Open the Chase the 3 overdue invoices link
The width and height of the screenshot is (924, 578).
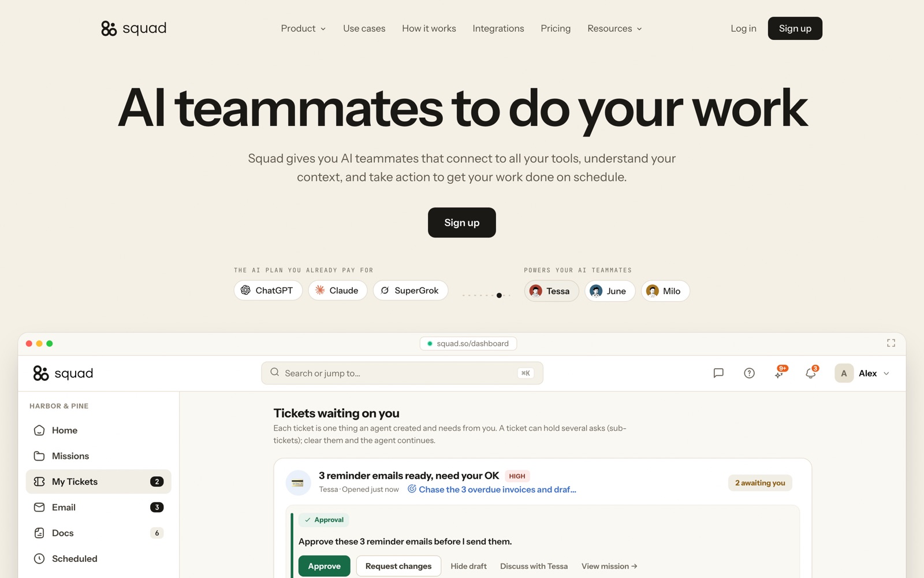[497, 490]
